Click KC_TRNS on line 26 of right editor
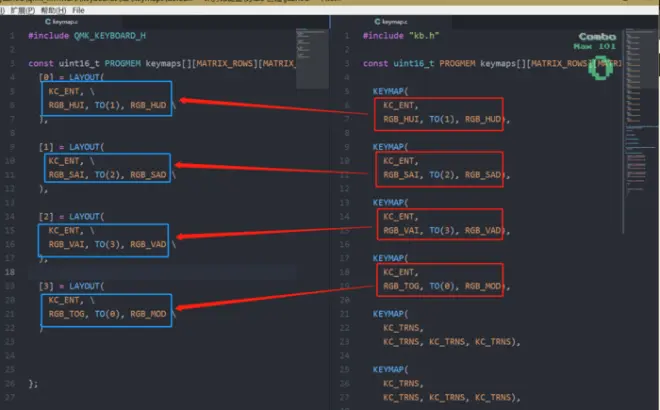The height and width of the screenshot is (410, 660). [x=401, y=383]
